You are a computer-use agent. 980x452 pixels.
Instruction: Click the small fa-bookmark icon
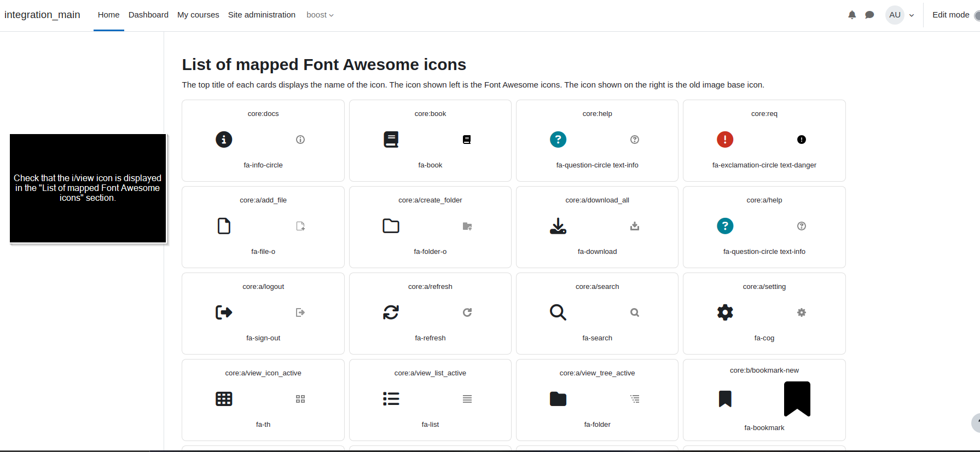click(x=725, y=399)
